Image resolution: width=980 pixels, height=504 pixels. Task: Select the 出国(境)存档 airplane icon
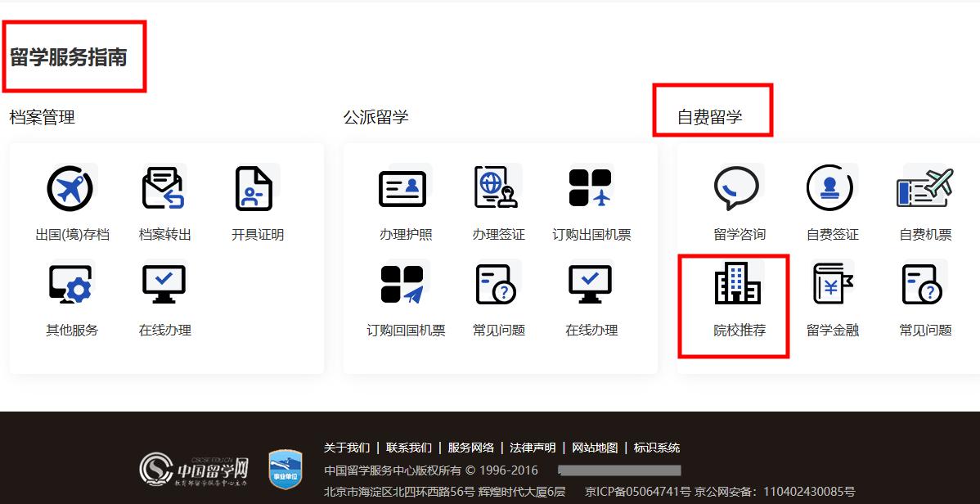(70, 187)
